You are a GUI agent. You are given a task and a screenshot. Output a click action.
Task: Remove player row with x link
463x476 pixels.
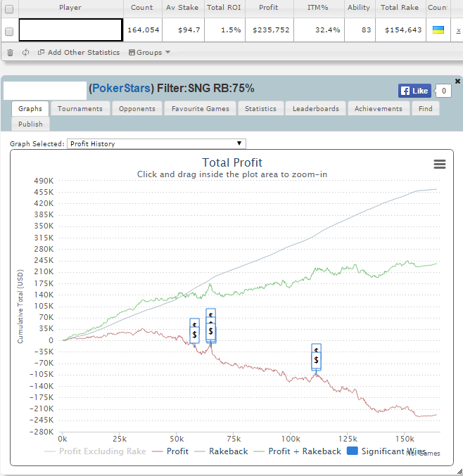point(458,30)
